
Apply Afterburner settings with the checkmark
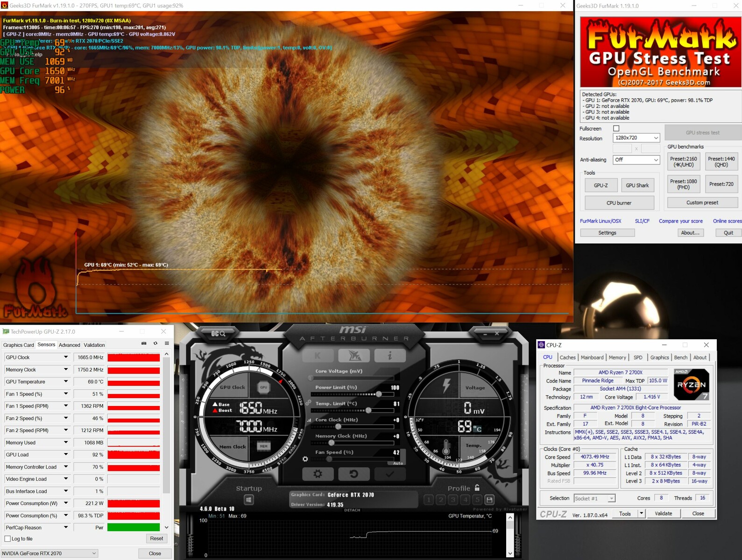pyautogui.click(x=389, y=474)
